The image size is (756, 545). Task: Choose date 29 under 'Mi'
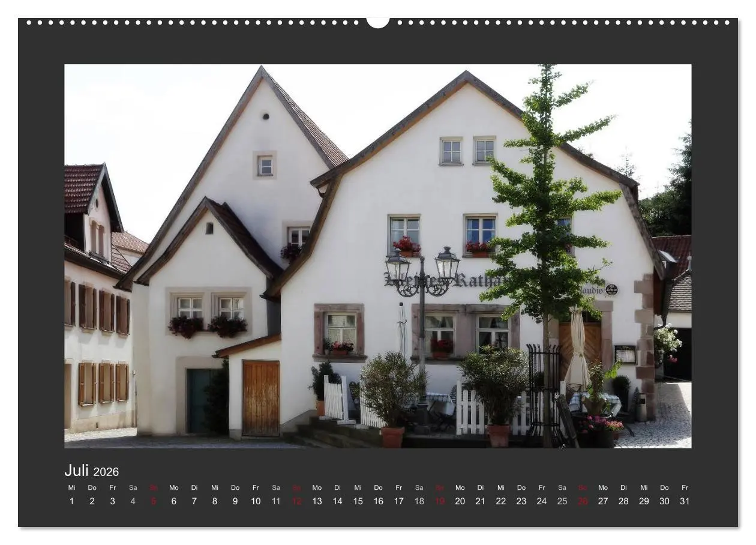pos(643,501)
